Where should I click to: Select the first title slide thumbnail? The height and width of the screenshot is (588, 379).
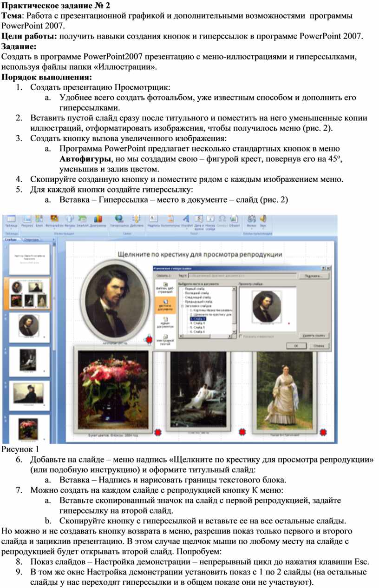[x=29, y=260]
